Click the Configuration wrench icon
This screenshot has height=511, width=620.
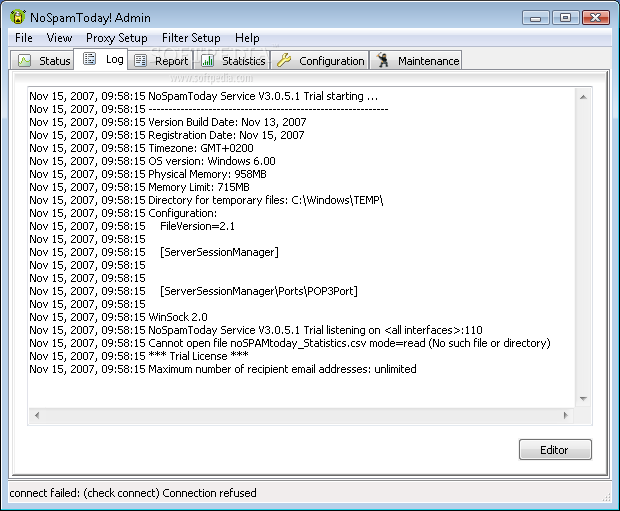click(284, 60)
